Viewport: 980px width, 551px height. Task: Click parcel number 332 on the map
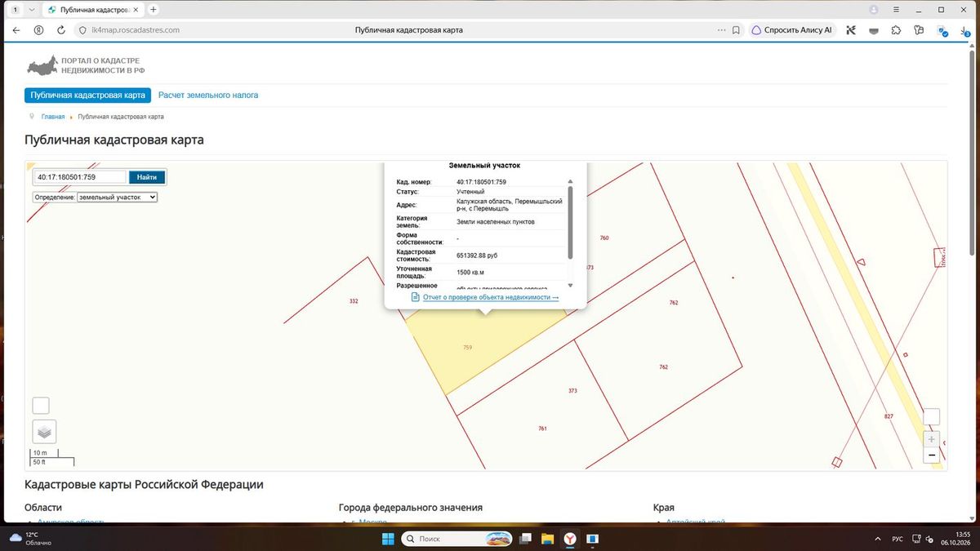coord(354,301)
